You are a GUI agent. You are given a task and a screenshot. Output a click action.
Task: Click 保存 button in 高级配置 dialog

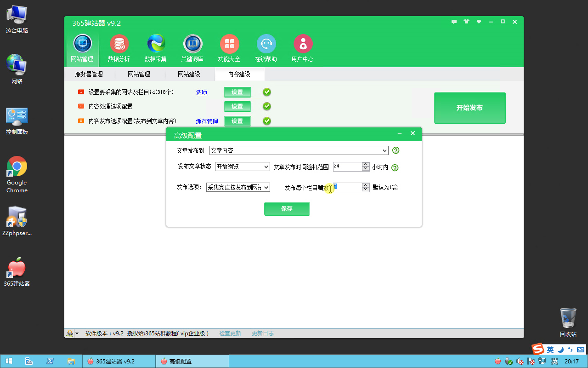287,209
